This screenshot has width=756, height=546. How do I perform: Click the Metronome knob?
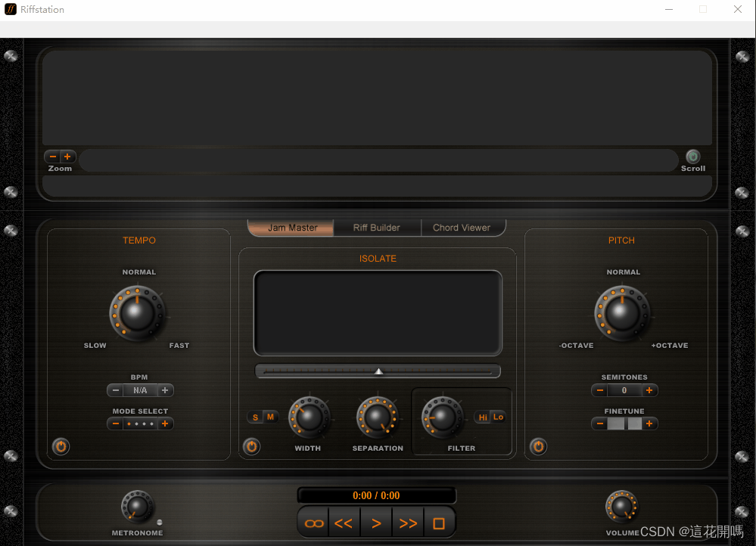pos(138,507)
